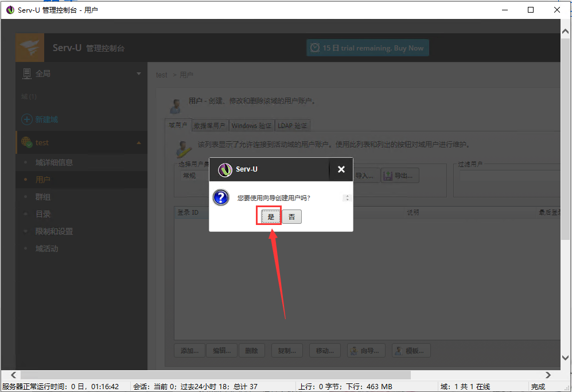Click the question mark icon in the dialog
This screenshot has width=572, height=392.
coord(221,198)
